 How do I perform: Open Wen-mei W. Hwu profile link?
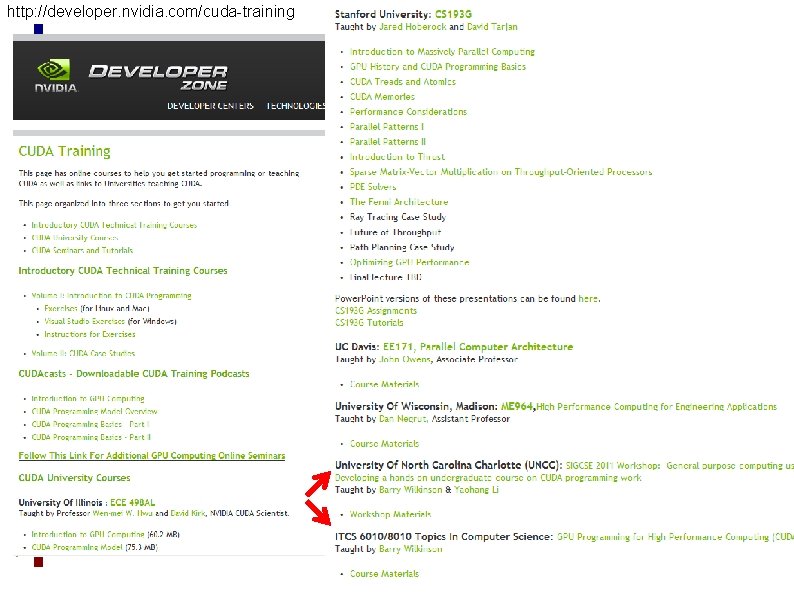coord(123,513)
